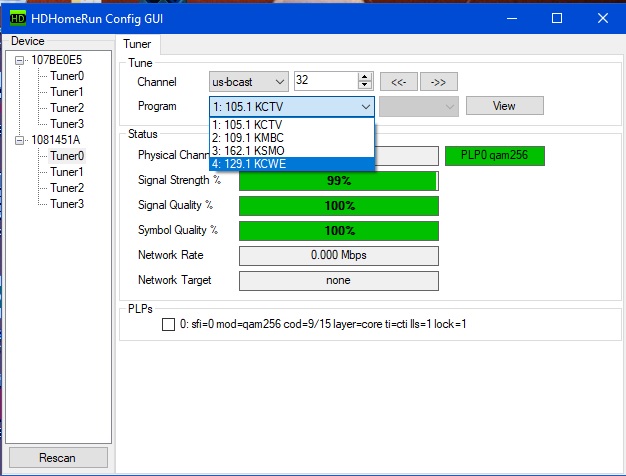This screenshot has width=626, height=476.
Task: Click the 1081451A device name
Action: click(x=56, y=140)
